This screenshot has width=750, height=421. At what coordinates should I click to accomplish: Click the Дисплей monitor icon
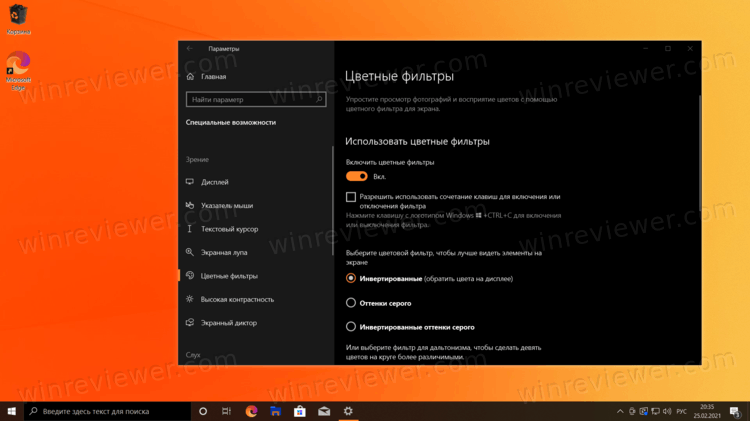point(190,182)
